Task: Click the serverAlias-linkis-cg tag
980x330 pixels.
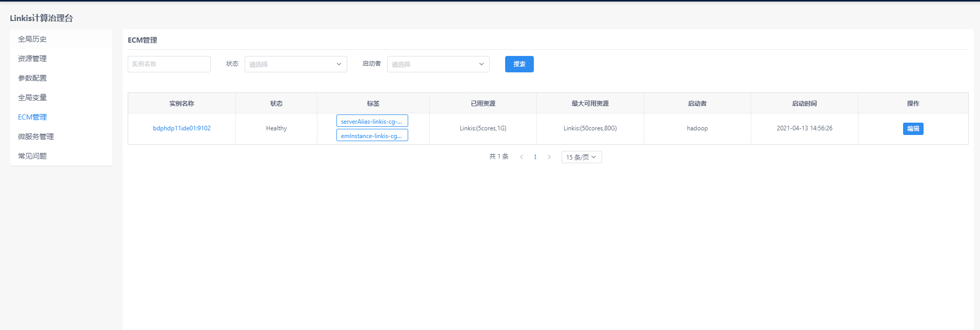Action: [x=372, y=121]
